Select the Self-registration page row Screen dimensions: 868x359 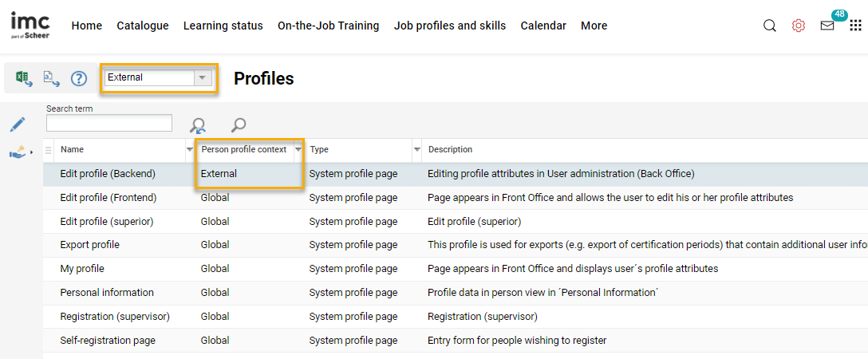pyautogui.click(x=108, y=341)
